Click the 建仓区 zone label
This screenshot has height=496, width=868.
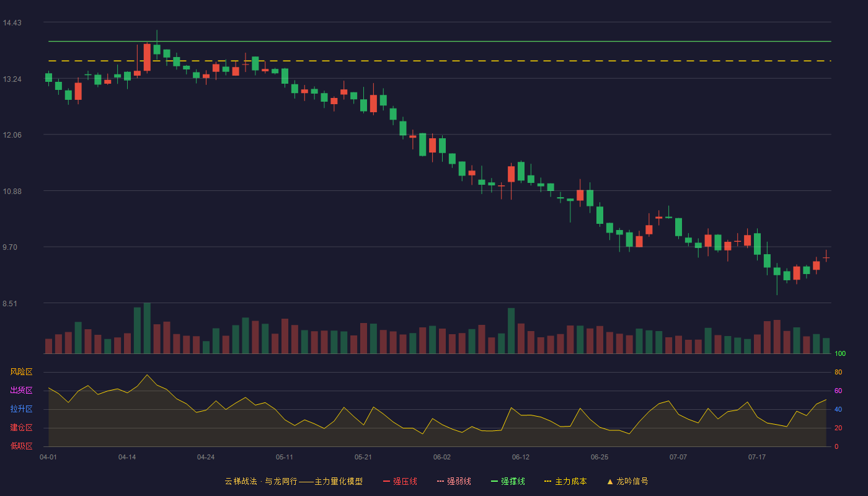21,428
